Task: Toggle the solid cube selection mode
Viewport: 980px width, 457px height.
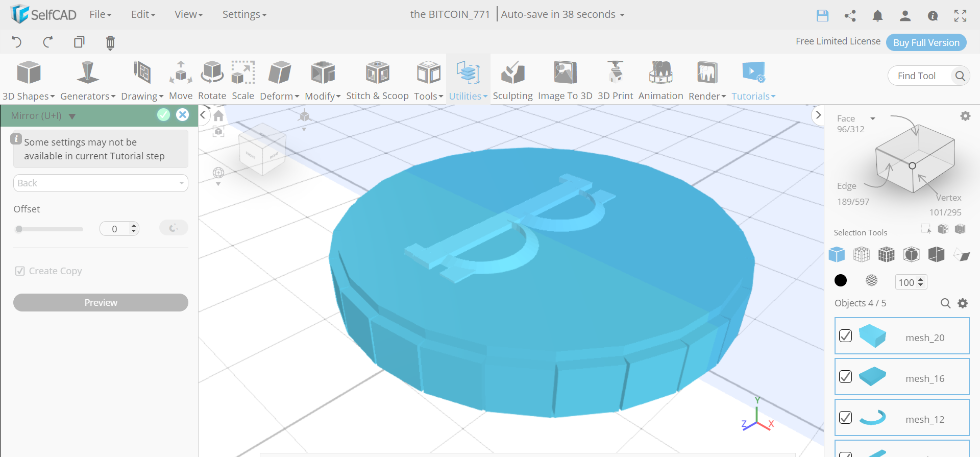Action: 837,254
